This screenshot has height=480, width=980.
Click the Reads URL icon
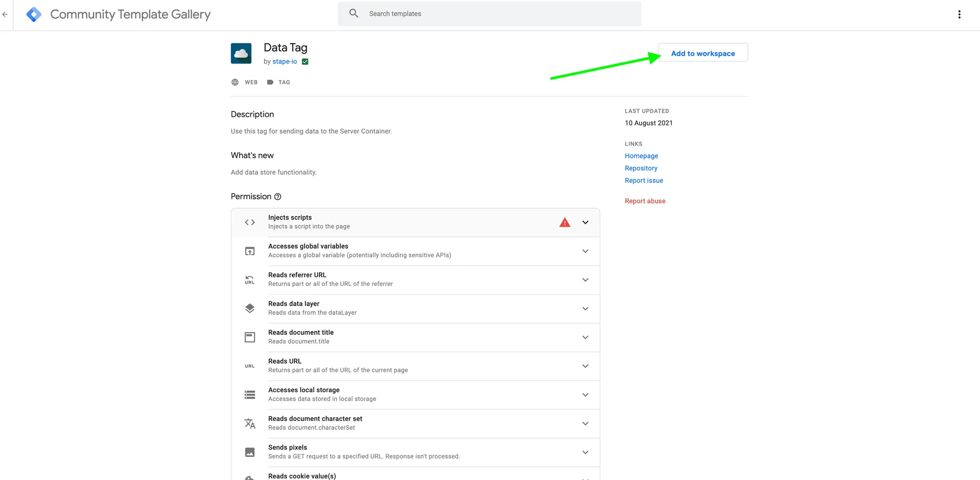click(x=250, y=366)
